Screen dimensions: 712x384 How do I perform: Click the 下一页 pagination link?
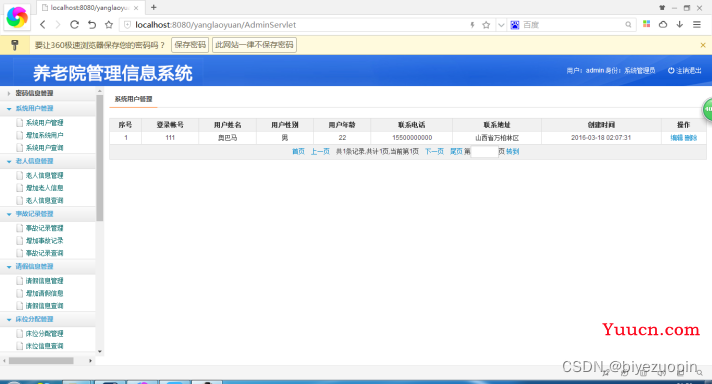click(434, 152)
